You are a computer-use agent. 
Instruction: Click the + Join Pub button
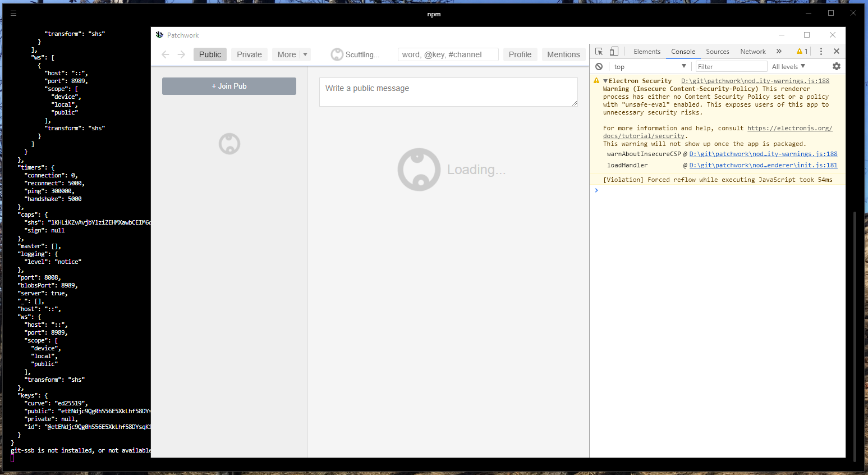229,86
